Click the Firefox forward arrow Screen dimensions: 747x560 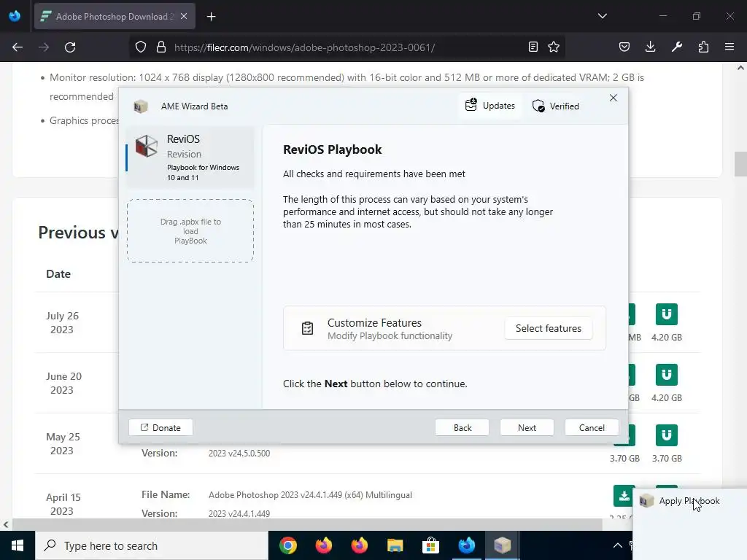pyautogui.click(x=44, y=47)
